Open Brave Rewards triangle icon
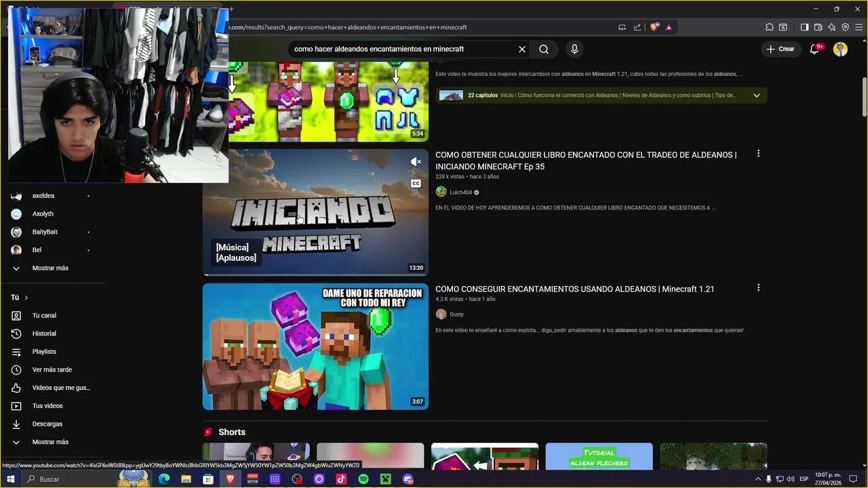Viewport: 868px width, 488px height. point(669,27)
